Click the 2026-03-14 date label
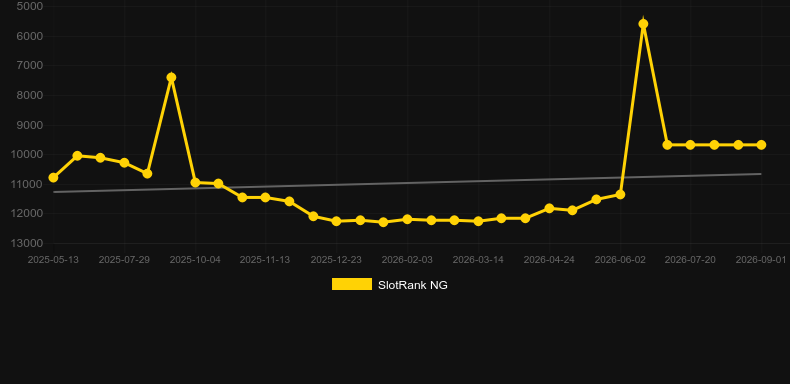 [478, 260]
